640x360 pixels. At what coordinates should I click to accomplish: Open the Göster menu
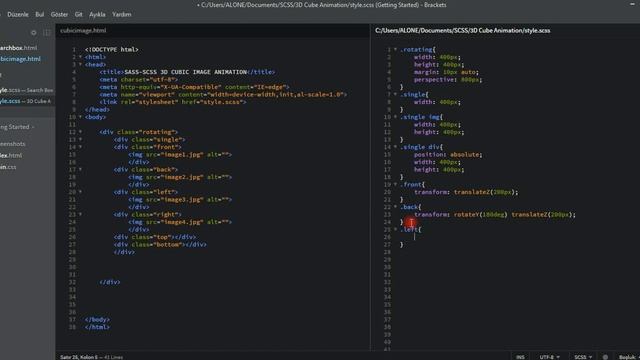59,14
